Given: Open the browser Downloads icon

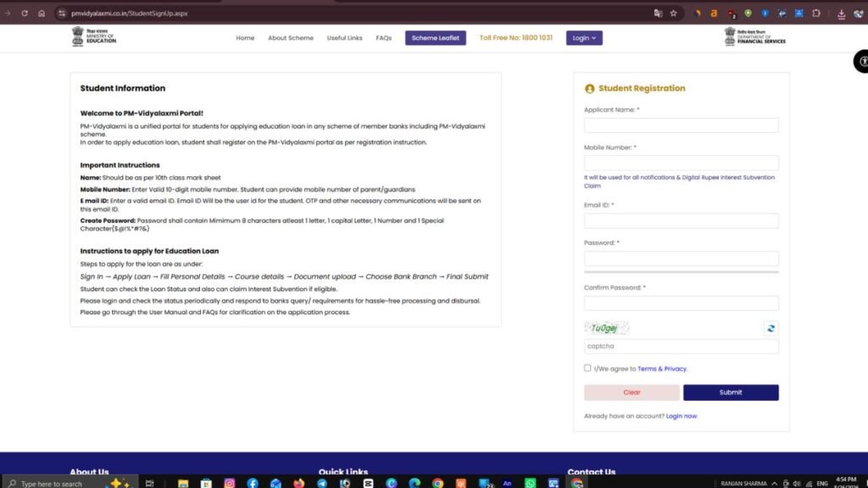Looking at the screenshot, I should coord(841,14).
